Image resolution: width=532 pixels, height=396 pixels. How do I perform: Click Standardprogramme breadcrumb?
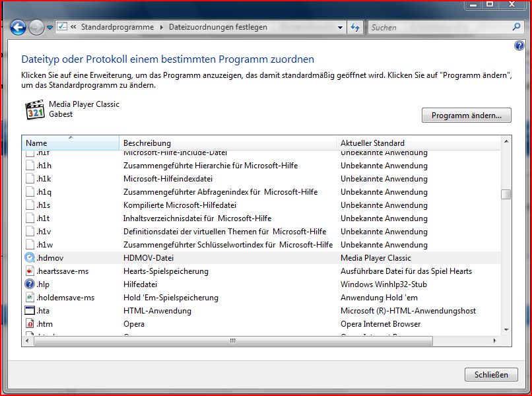(x=117, y=27)
